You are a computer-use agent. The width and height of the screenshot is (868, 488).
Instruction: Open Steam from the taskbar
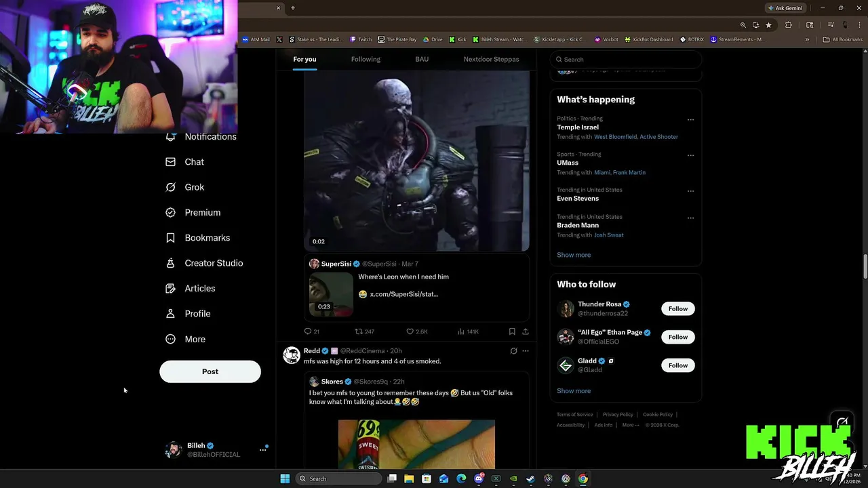pos(531,479)
